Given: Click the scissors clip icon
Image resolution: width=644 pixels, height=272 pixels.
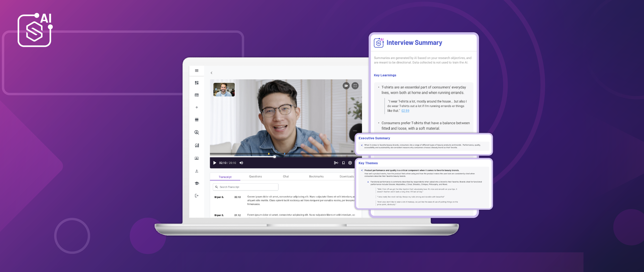Looking at the screenshot, I should 336,163.
